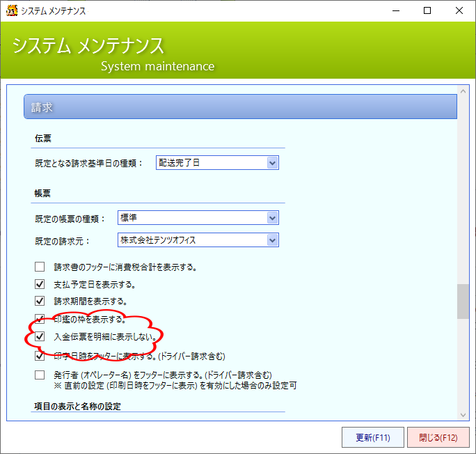The height and width of the screenshot is (454, 476).
Task: Click the app icon in title bar
Action: click(x=10, y=10)
